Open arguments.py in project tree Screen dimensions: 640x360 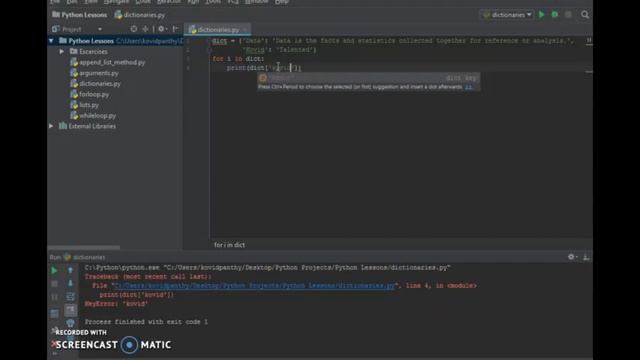(x=94, y=73)
